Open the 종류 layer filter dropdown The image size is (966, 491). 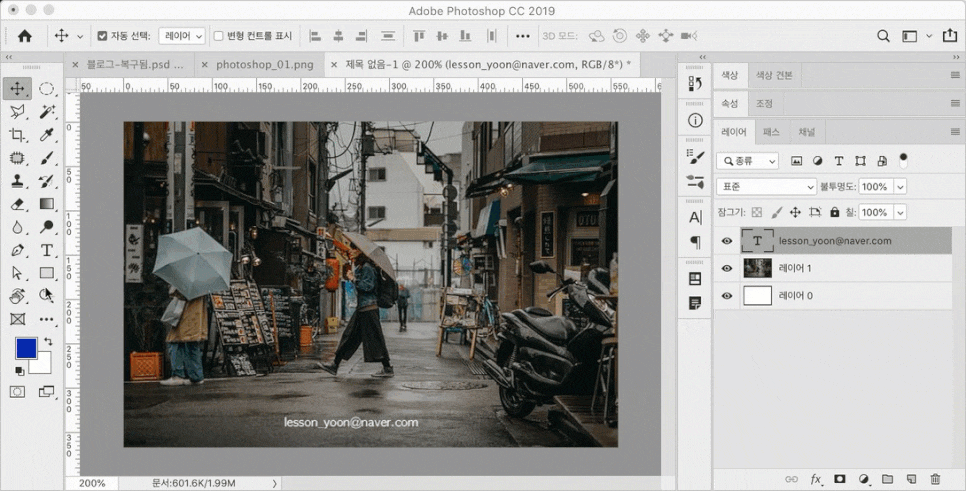[x=747, y=161]
